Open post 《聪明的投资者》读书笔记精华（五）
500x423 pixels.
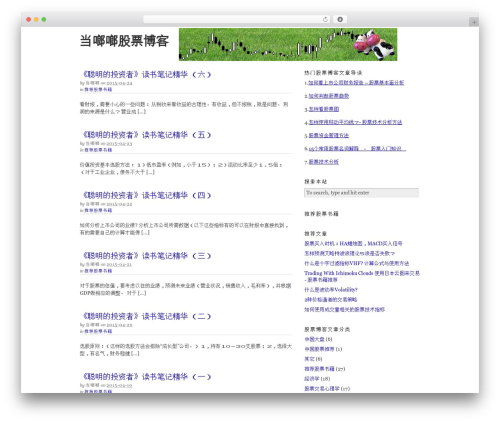tap(147, 135)
